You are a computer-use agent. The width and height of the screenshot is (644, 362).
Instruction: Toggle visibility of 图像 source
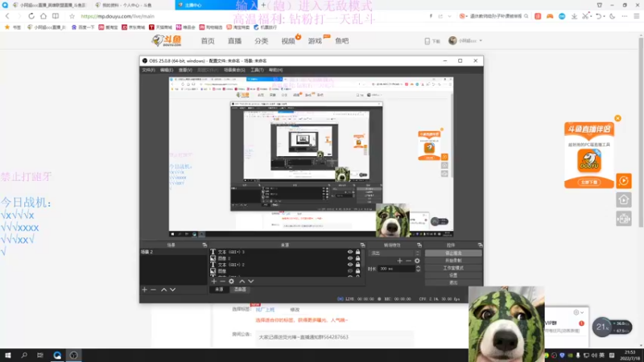point(350,271)
